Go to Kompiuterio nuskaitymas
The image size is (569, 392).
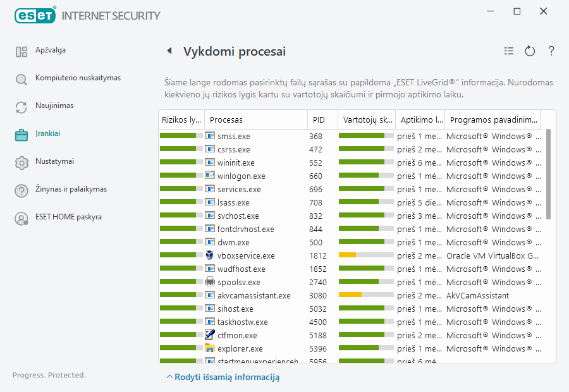point(78,78)
